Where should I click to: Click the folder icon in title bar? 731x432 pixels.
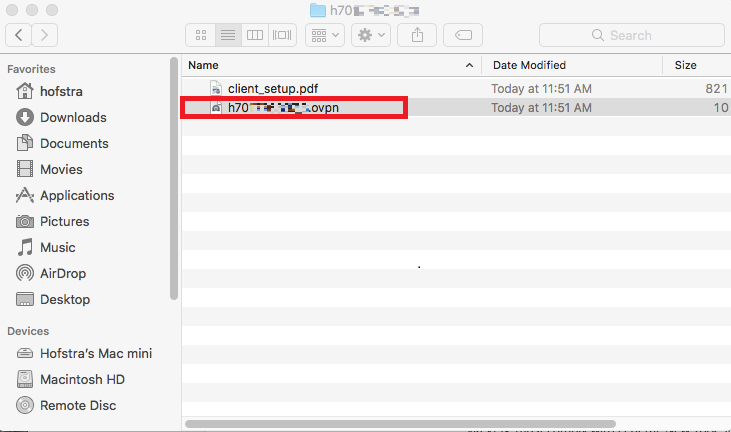click(317, 10)
